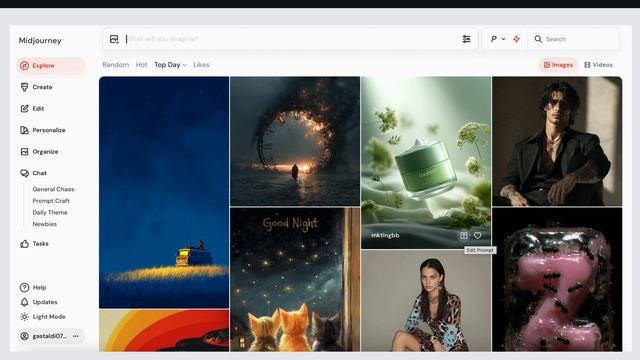The height and width of the screenshot is (360, 640).
Task: Open the green cream jar image
Action: 426,162
